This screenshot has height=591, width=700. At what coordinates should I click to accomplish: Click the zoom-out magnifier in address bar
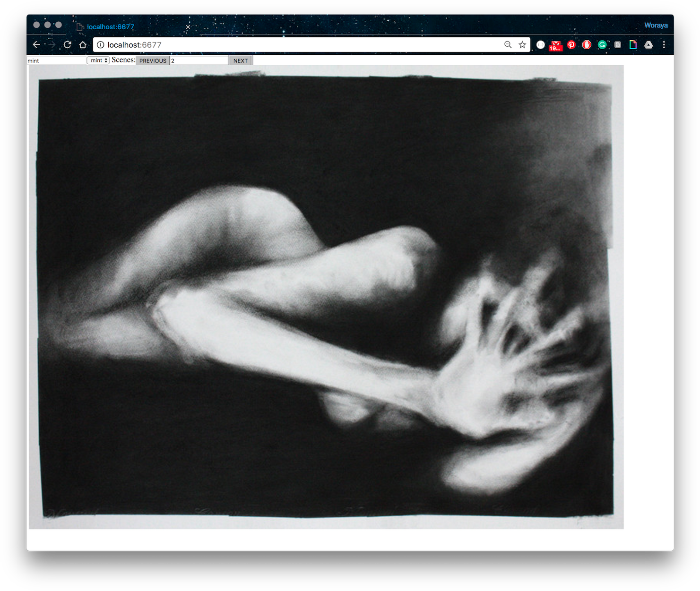(x=508, y=44)
